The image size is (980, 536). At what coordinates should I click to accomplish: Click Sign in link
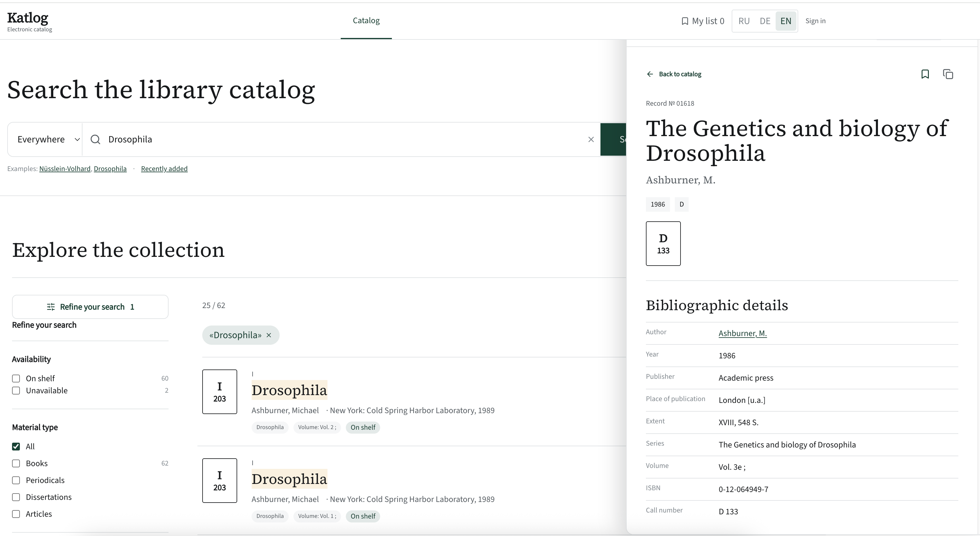815,21
